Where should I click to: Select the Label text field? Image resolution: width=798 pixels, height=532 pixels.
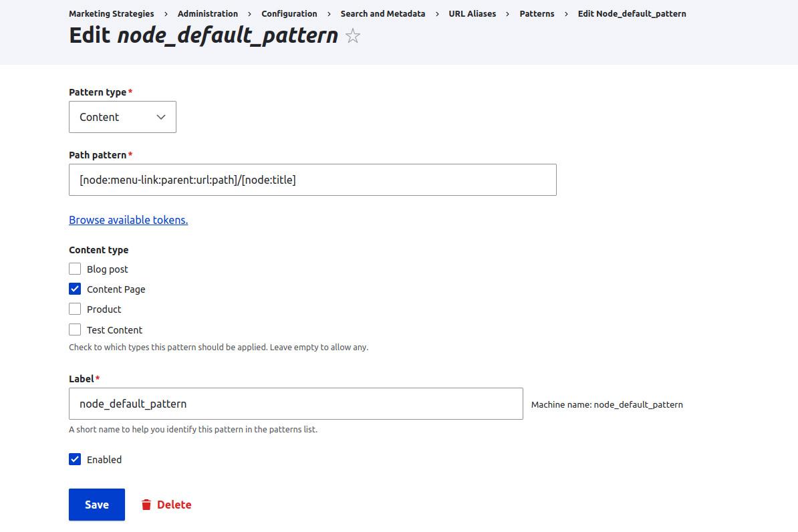(x=296, y=404)
